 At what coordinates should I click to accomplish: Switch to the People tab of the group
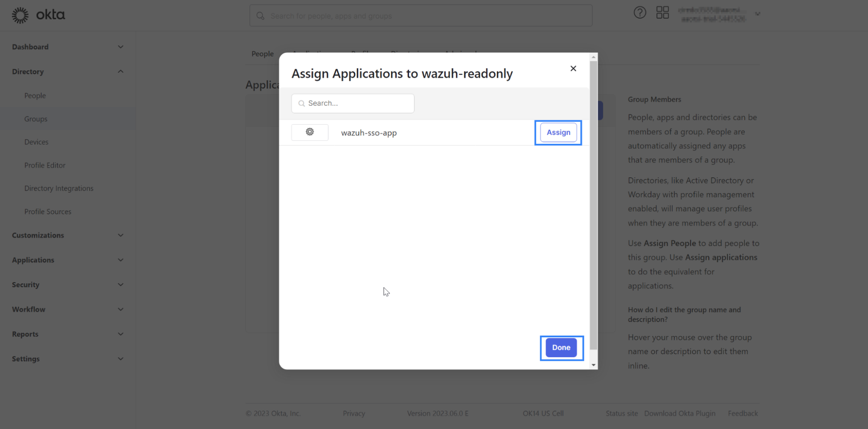[263, 54]
